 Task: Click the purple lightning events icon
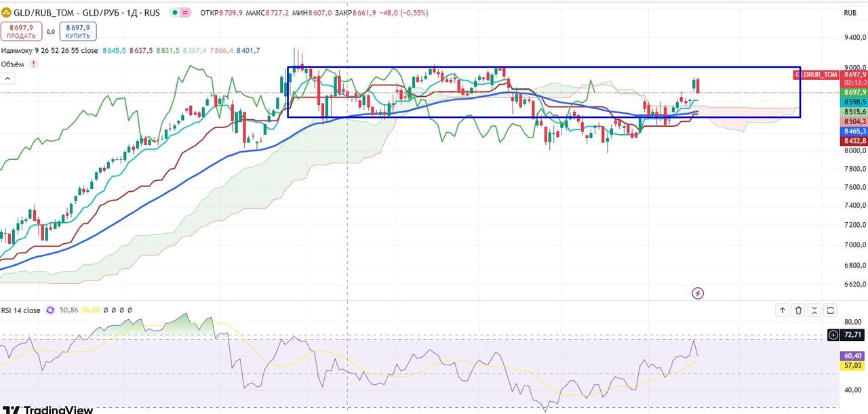click(697, 293)
